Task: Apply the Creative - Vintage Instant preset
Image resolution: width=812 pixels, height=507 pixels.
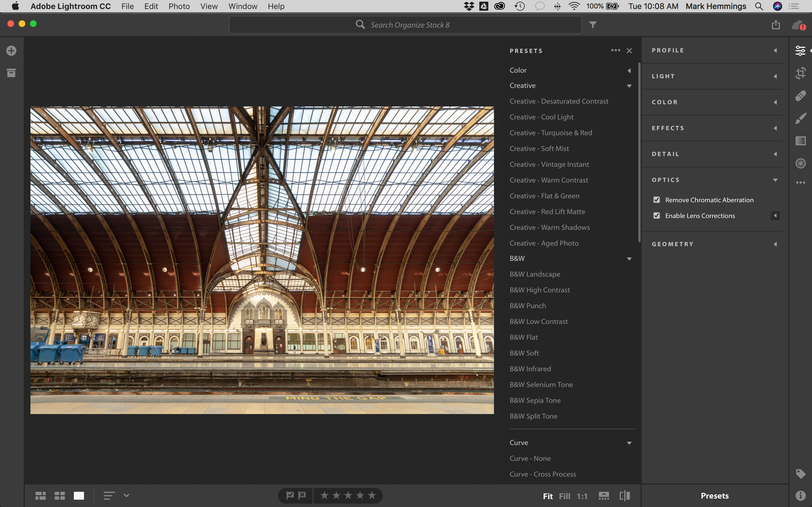Action: [x=549, y=164]
